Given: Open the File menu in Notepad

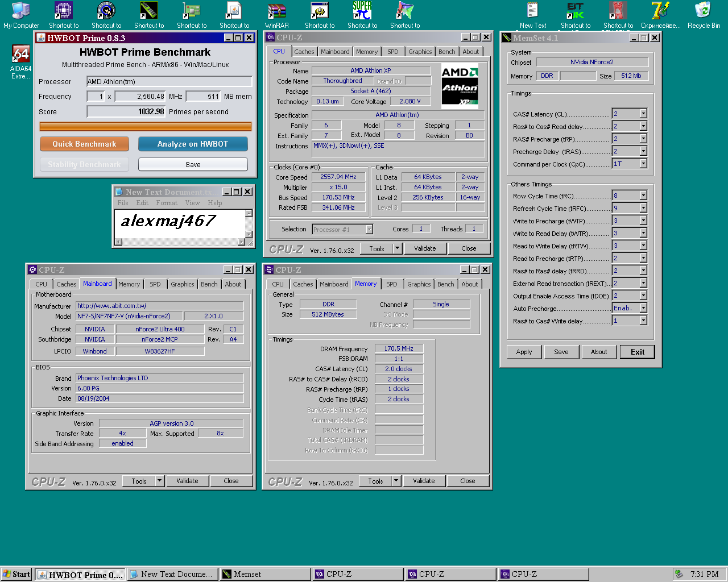Looking at the screenshot, I should [123, 203].
